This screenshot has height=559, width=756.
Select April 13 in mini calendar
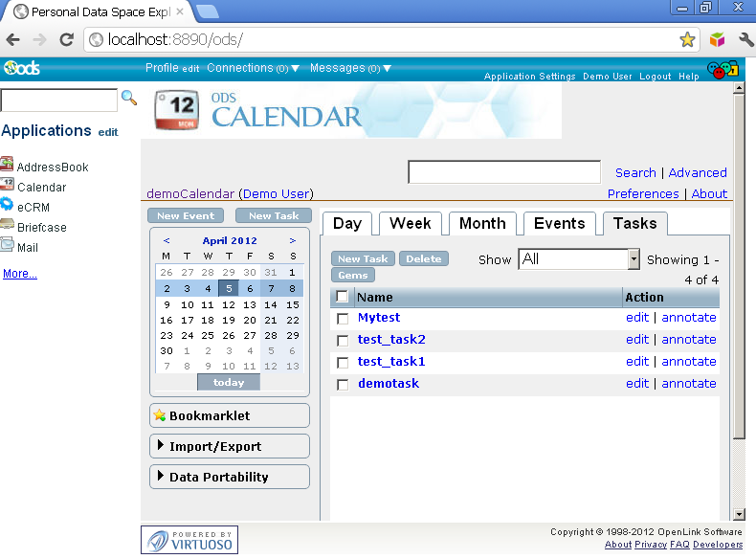point(250,304)
